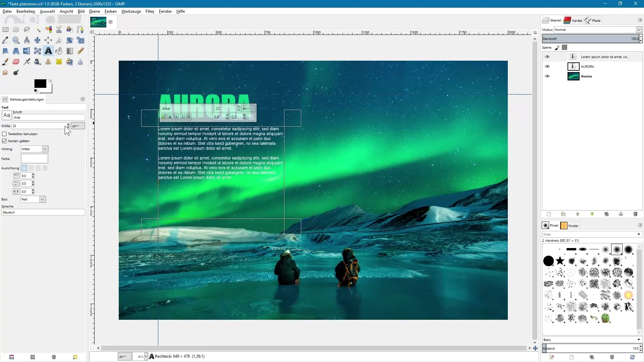Select the Heal bandage tool
The image size is (644, 362).
[59, 62]
